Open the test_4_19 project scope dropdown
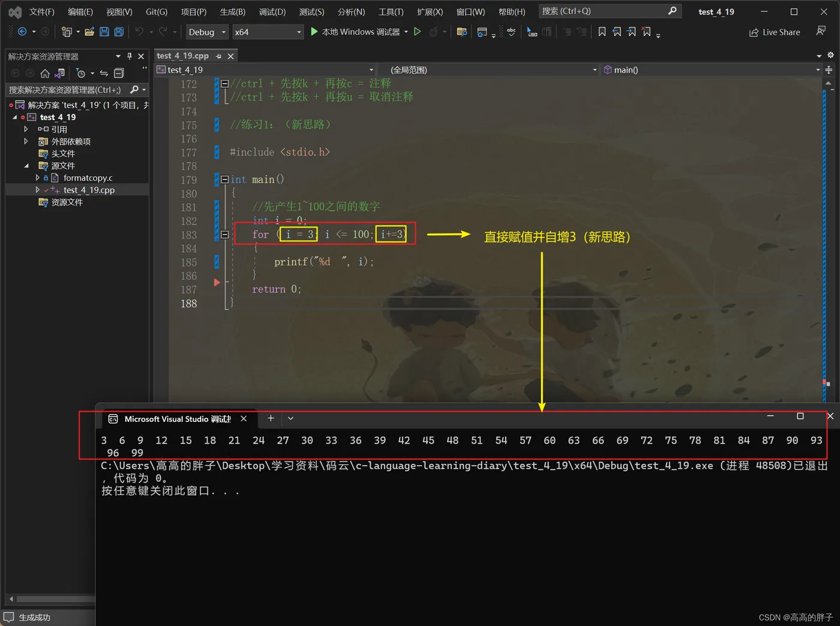 pyautogui.click(x=265, y=70)
